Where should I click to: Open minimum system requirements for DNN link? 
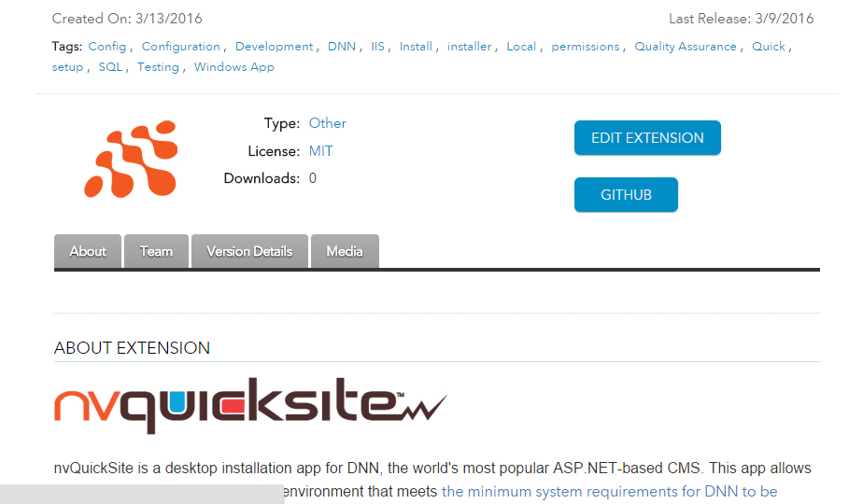[x=609, y=491]
